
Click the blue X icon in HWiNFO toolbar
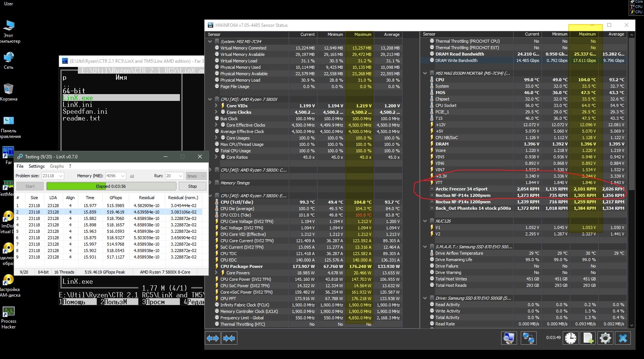pyautogui.click(x=623, y=338)
